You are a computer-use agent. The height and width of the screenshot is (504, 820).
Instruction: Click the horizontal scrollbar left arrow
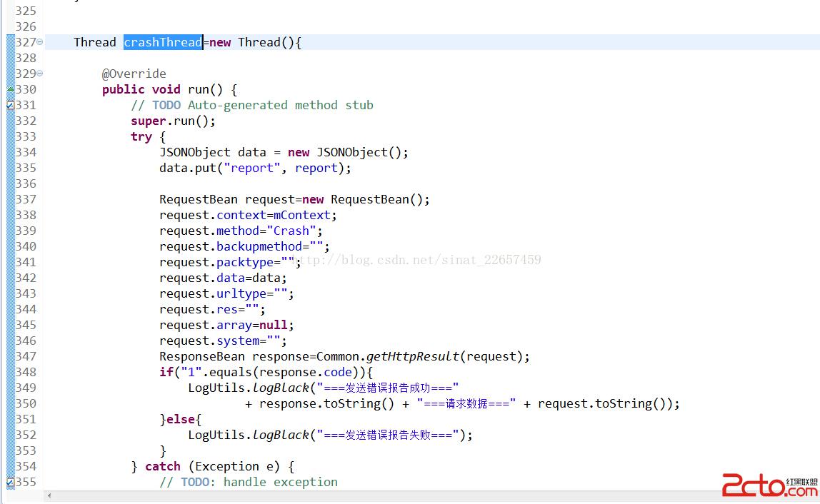[x=49, y=495]
